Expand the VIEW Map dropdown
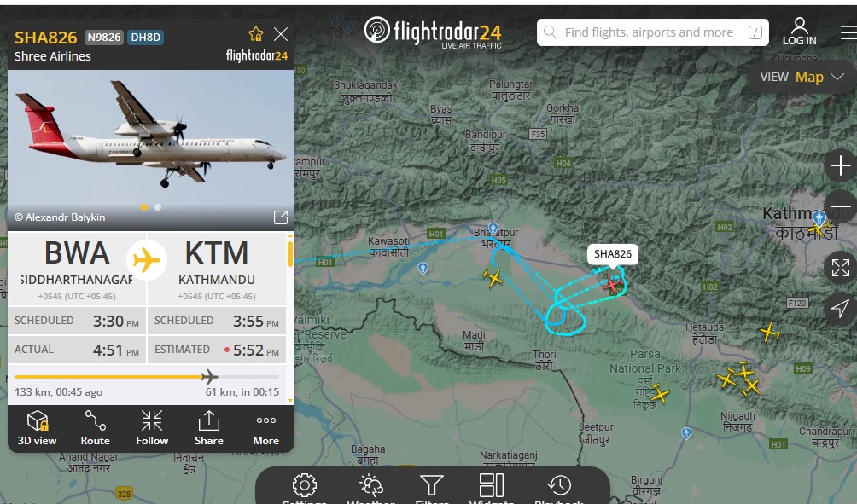The width and height of the screenshot is (857, 504). tap(802, 77)
